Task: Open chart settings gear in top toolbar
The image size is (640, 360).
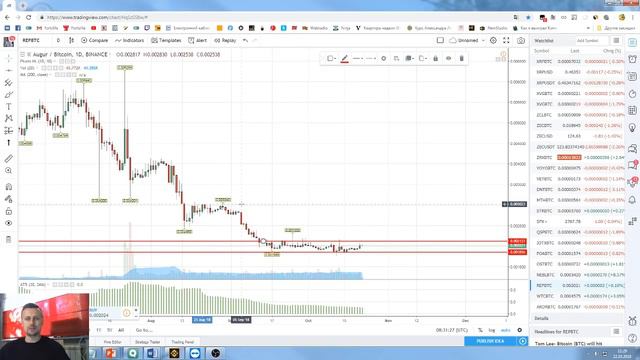Action: click(x=493, y=40)
